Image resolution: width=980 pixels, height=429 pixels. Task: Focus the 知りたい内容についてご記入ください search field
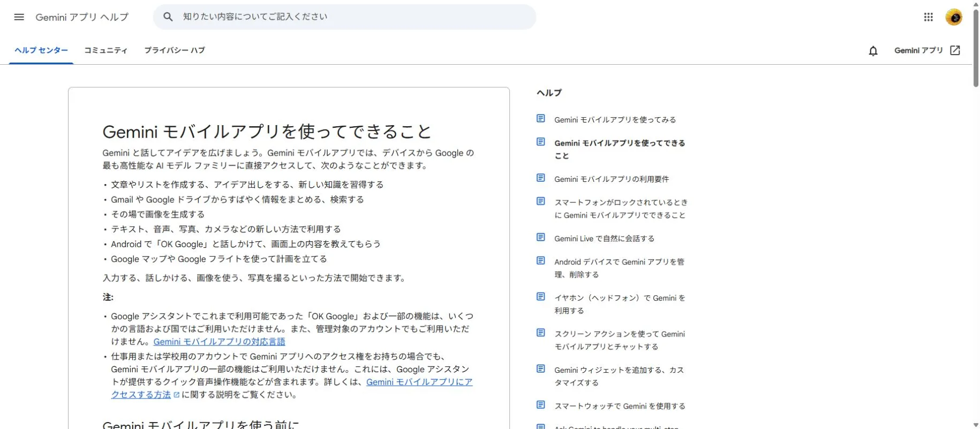[344, 17]
